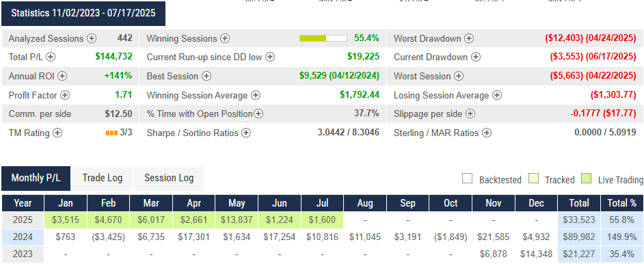Viewport: 644px width, 264px height.
Task: Show Profit Factor info plus icon
Action: 65,95
